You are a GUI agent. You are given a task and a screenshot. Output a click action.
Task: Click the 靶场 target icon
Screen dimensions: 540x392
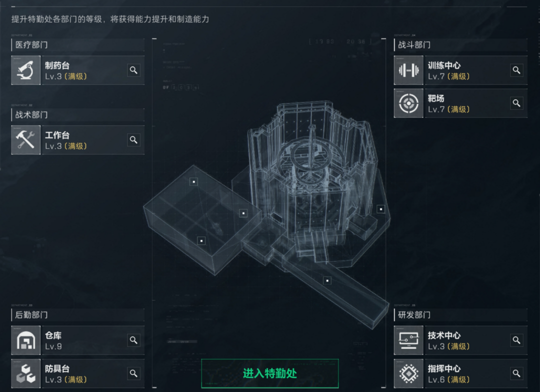pos(408,103)
